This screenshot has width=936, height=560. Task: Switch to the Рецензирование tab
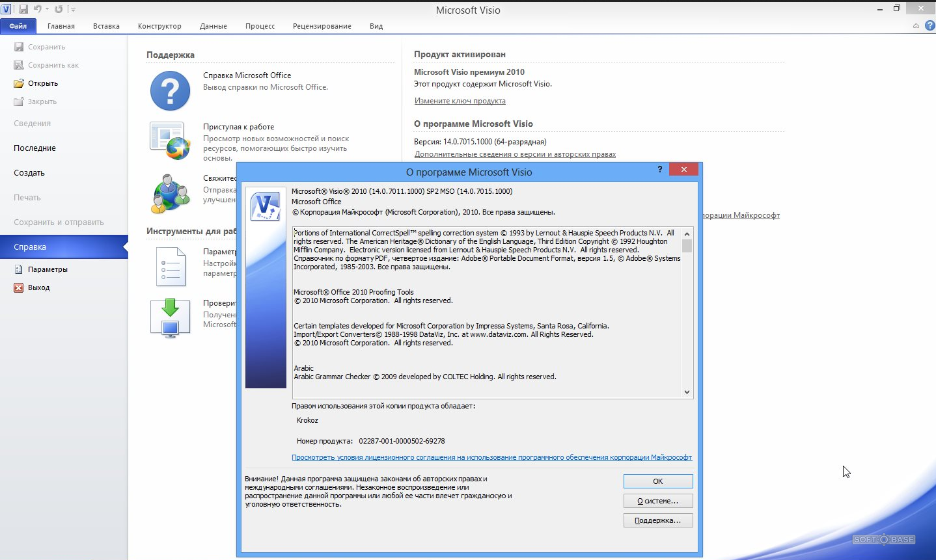pos(322,26)
